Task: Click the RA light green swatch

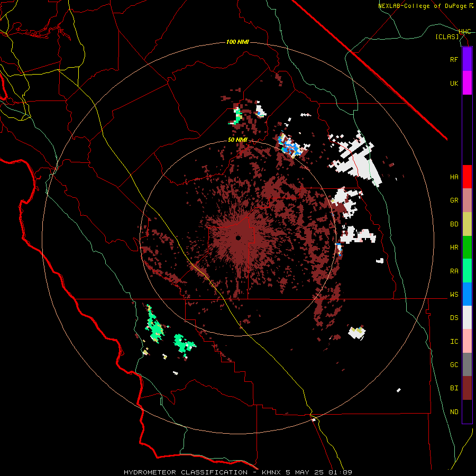Action: 467,271
